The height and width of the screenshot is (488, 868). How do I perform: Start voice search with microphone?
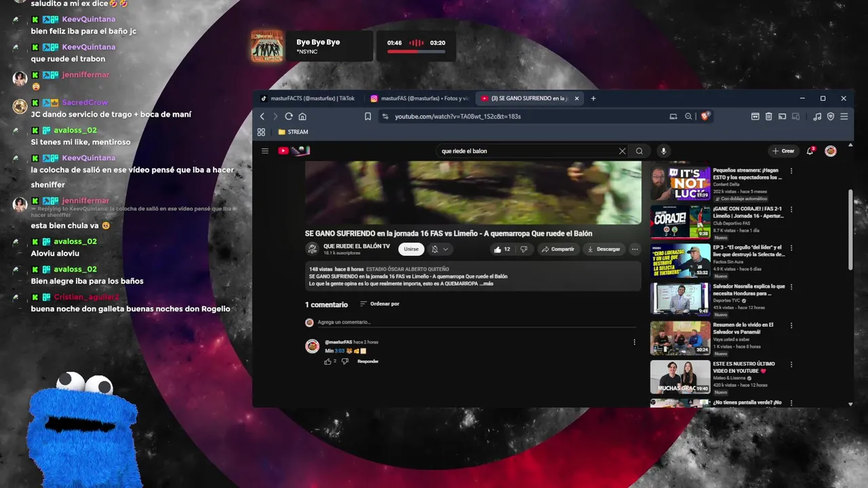tap(663, 151)
